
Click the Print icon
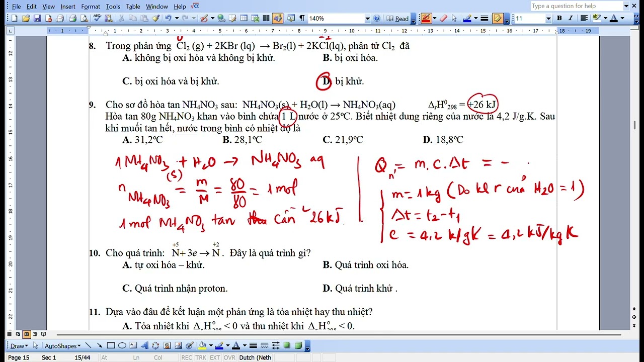pos(72,18)
